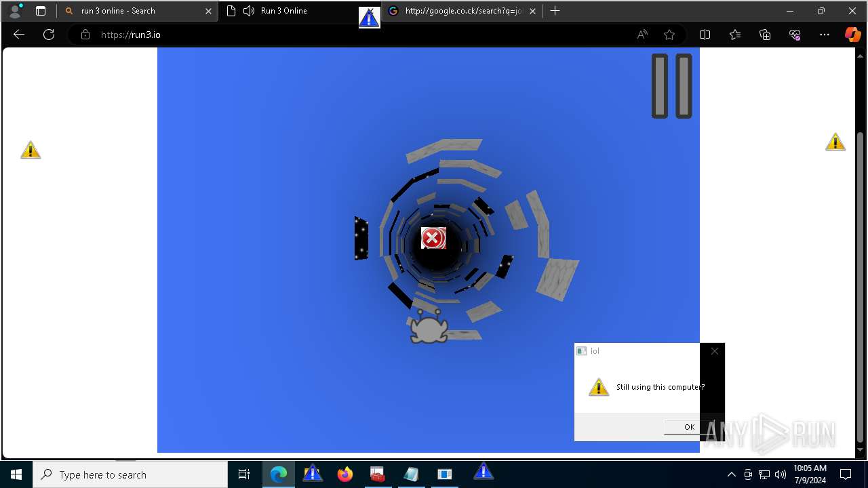
Task: Mute the Run 3 Online tab audio
Action: tap(249, 11)
